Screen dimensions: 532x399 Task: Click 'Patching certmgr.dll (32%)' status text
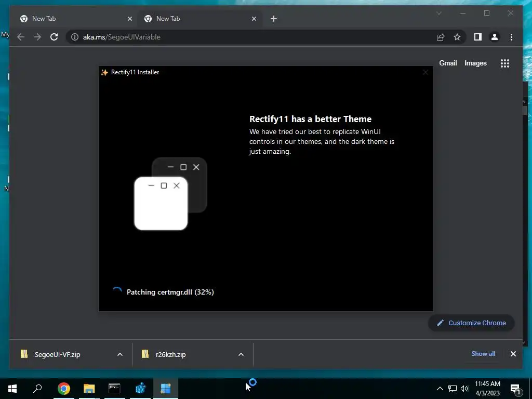170,292
